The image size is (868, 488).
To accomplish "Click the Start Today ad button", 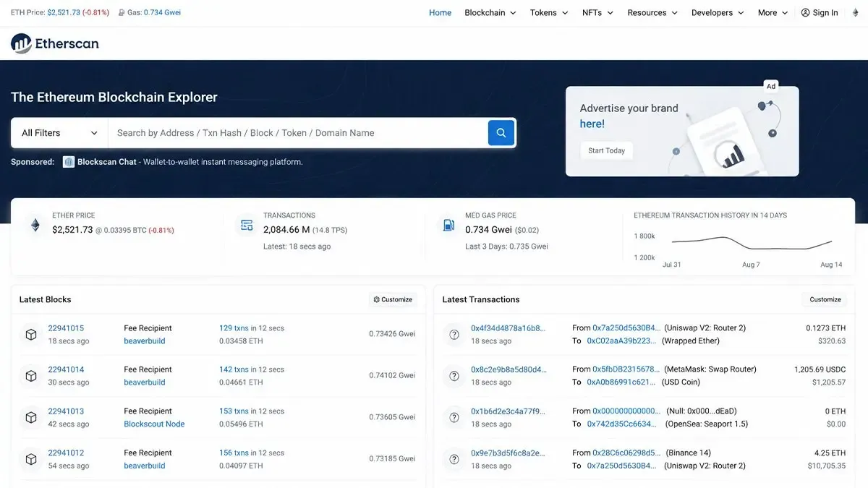I will [x=606, y=150].
